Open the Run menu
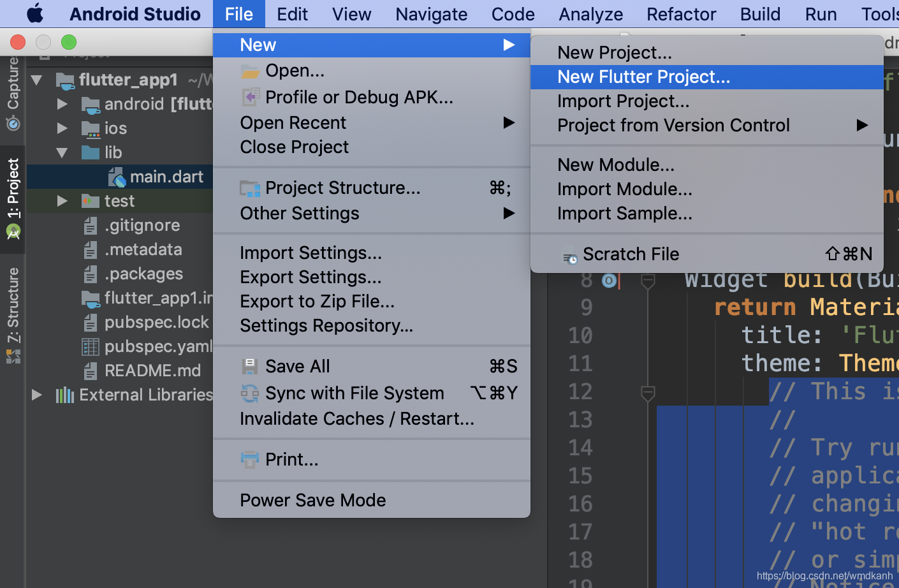 click(821, 14)
